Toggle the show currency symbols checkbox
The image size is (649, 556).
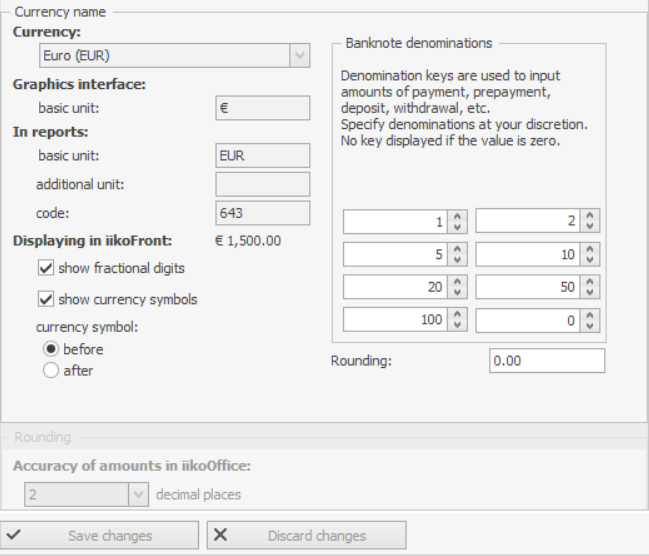click(46, 299)
